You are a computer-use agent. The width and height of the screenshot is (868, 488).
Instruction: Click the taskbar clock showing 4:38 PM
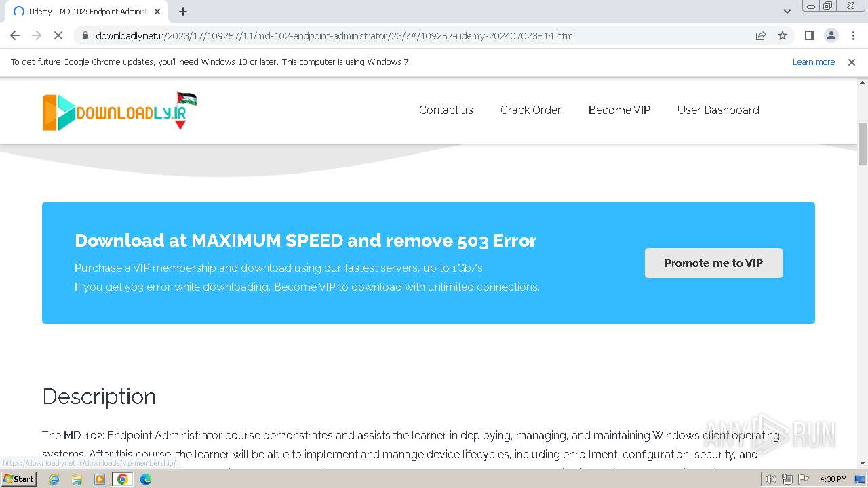point(833,479)
